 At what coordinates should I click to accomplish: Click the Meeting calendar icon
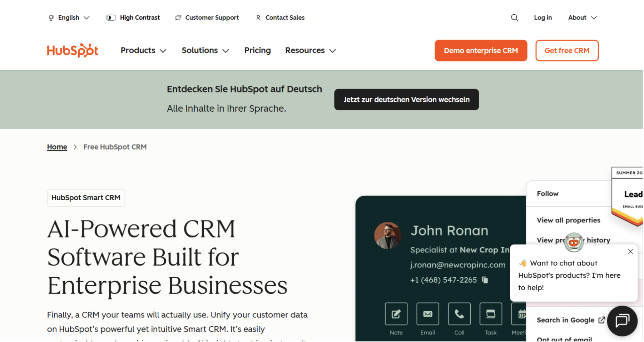(519, 314)
